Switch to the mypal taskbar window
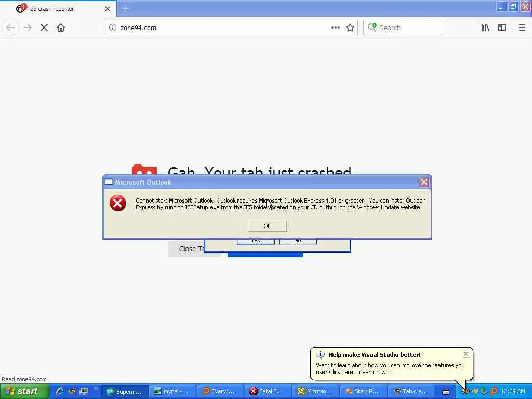532x399 pixels. click(172, 392)
